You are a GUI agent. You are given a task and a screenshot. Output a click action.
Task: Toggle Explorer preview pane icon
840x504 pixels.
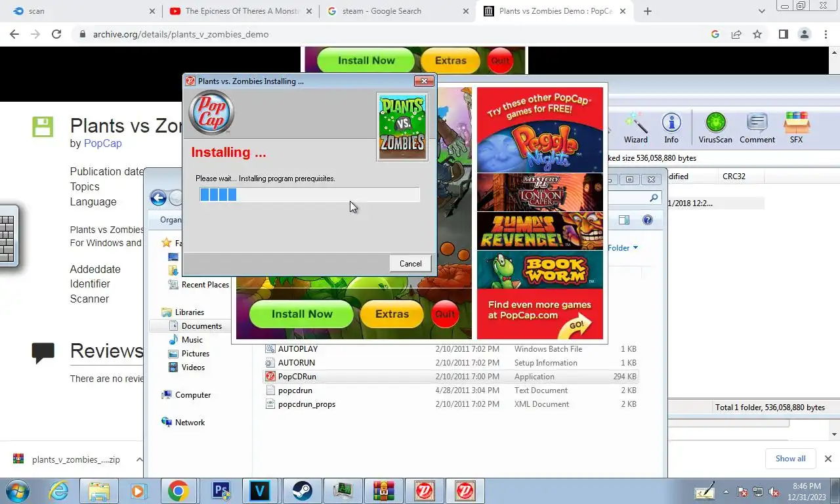click(x=624, y=220)
